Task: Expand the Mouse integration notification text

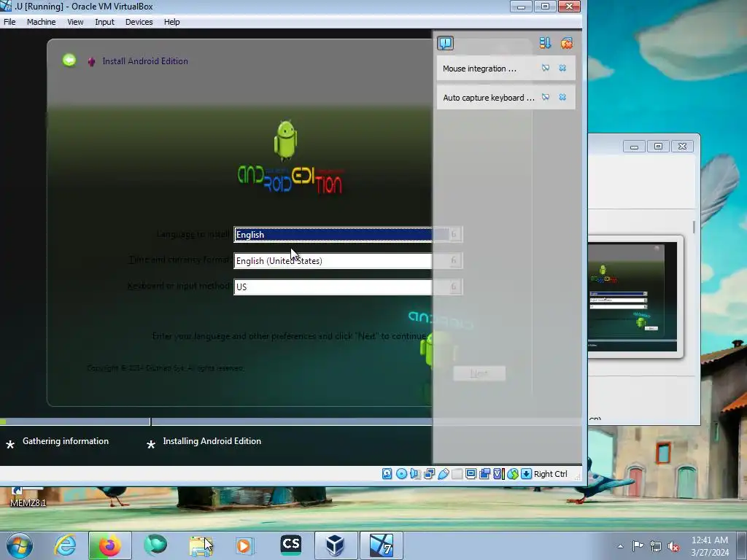Action: click(x=479, y=69)
